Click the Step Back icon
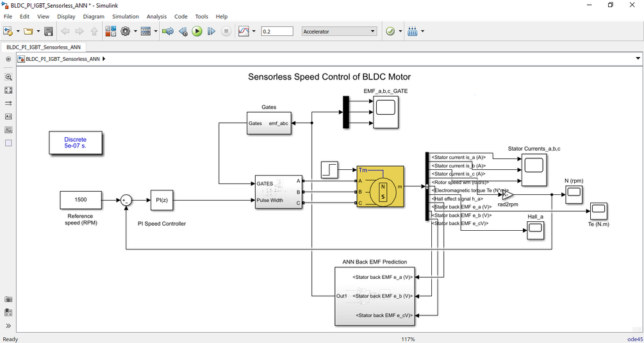 point(183,31)
